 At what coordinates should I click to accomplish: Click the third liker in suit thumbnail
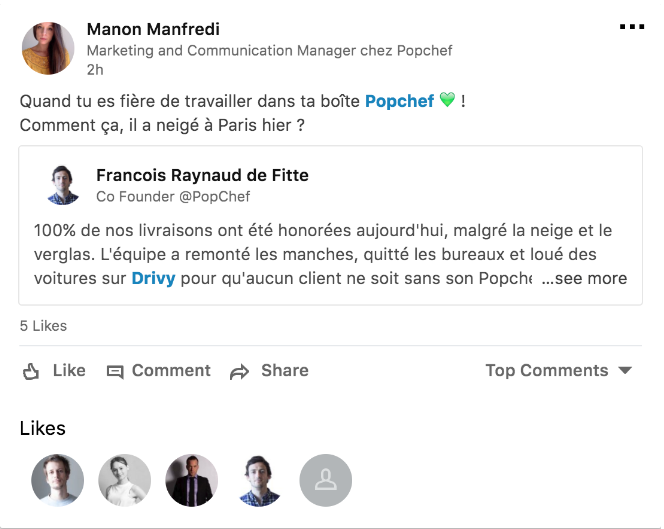(x=191, y=480)
